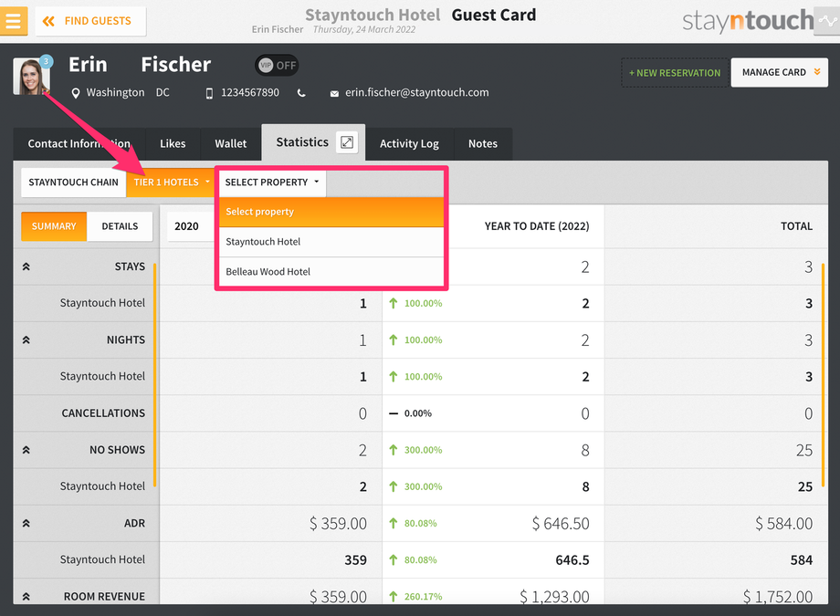Click Stayntouch Hotel under ADR
The height and width of the screenshot is (616, 840).
pos(102,559)
